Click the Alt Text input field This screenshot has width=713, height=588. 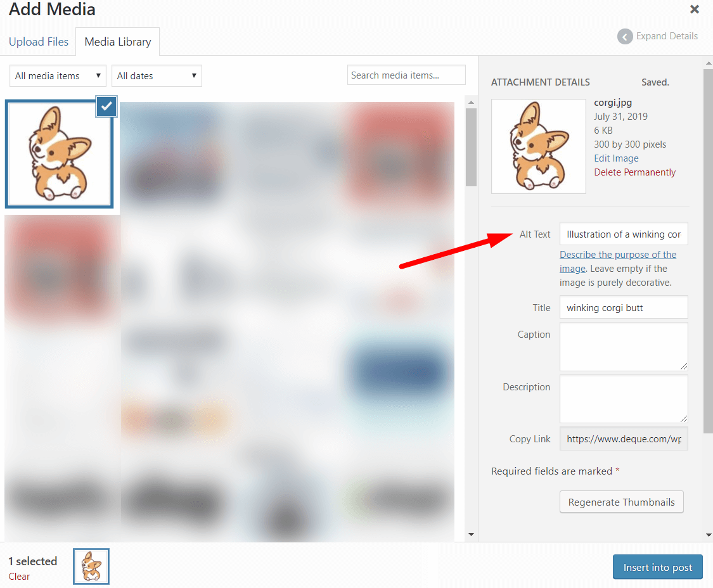[624, 234]
